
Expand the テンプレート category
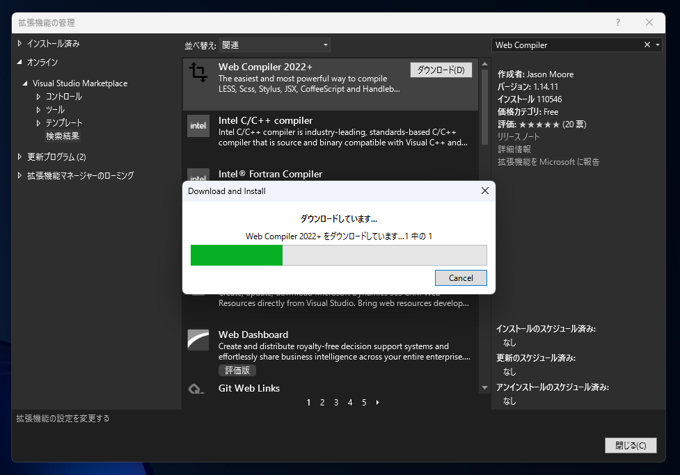(x=38, y=123)
